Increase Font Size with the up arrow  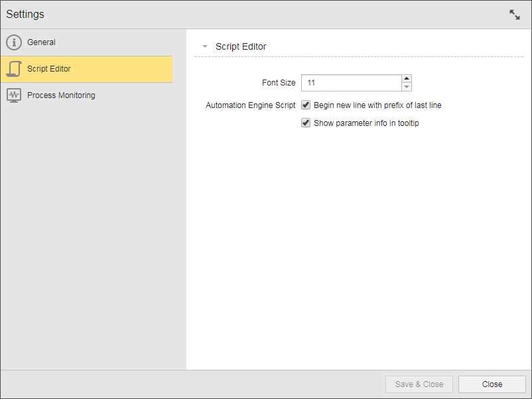click(407, 79)
